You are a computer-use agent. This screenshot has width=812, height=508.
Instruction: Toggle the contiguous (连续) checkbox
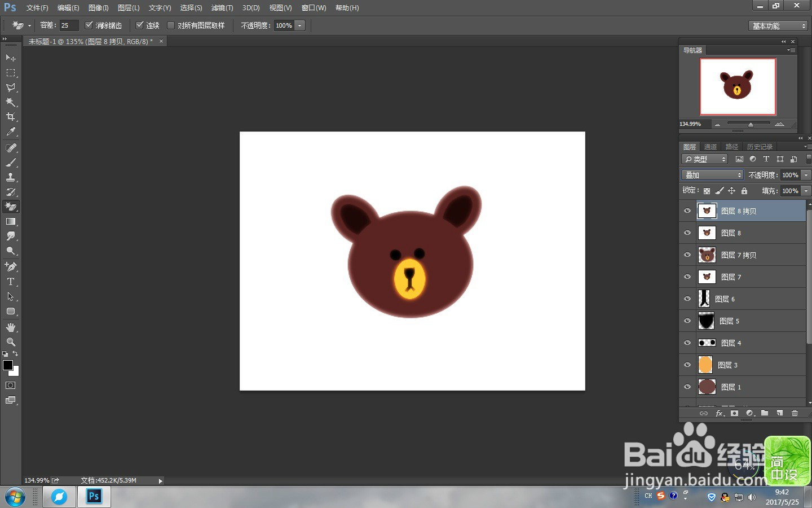click(x=139, y=25)
